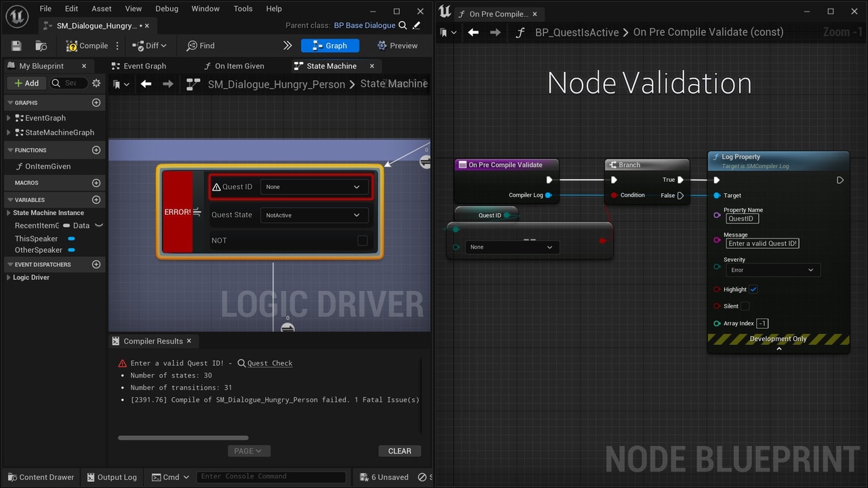Open the Output Log
The height and width of the screenshot is (488, 868).
(111, 477)
